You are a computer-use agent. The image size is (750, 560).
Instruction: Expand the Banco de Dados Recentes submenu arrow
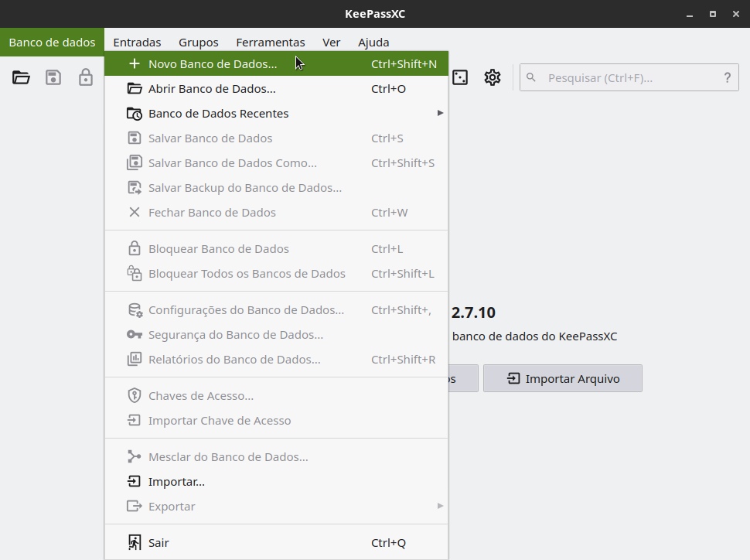(x=440, y=113)
